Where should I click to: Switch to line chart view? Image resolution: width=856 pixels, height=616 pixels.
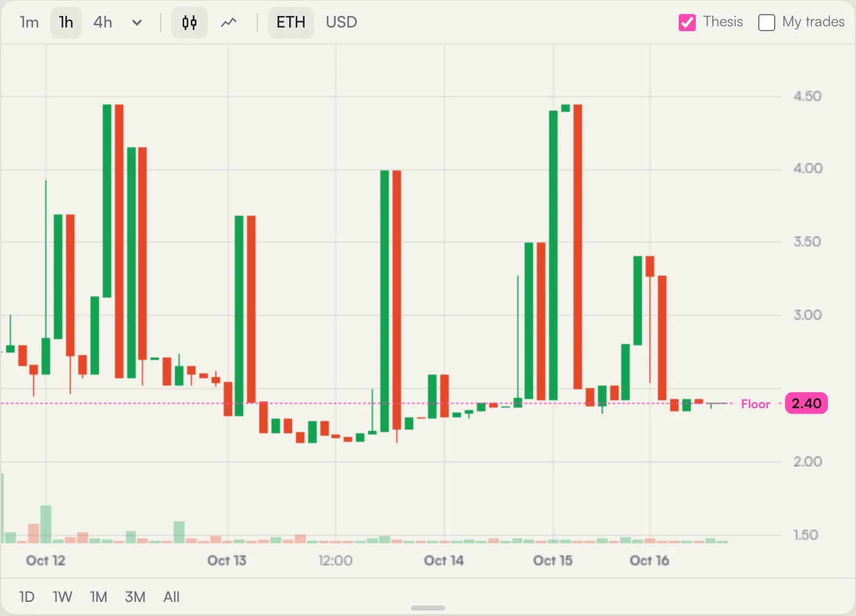coord(229,23)
